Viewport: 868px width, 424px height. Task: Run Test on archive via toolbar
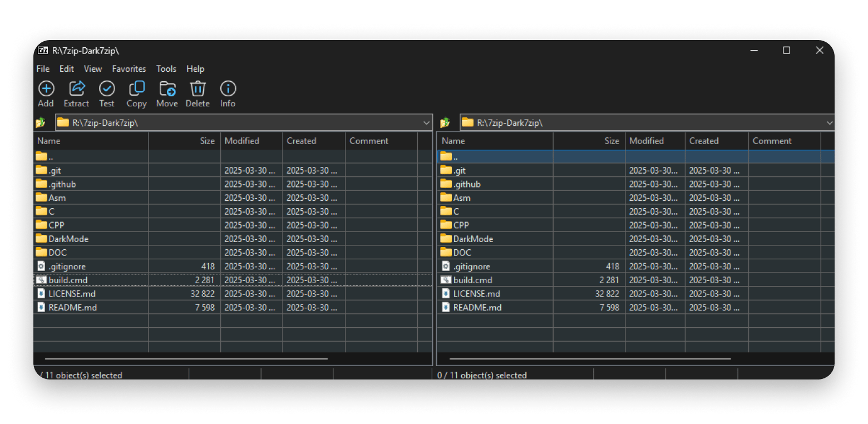coord(106,89)
